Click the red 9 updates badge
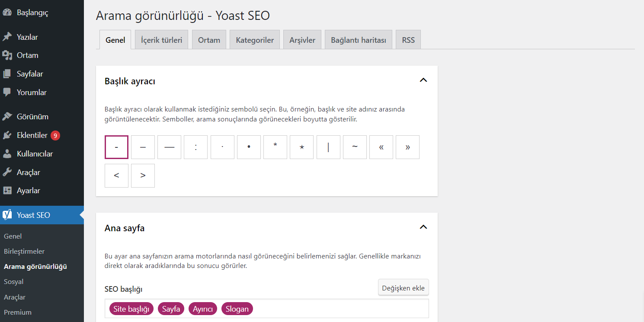 pyautogui.click(x=55, y=135)
